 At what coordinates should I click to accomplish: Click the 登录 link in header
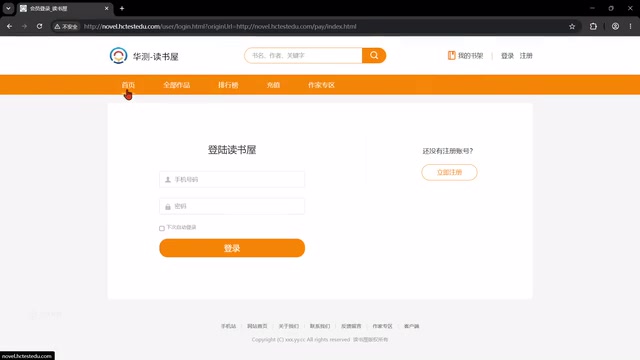coord(507,56)
